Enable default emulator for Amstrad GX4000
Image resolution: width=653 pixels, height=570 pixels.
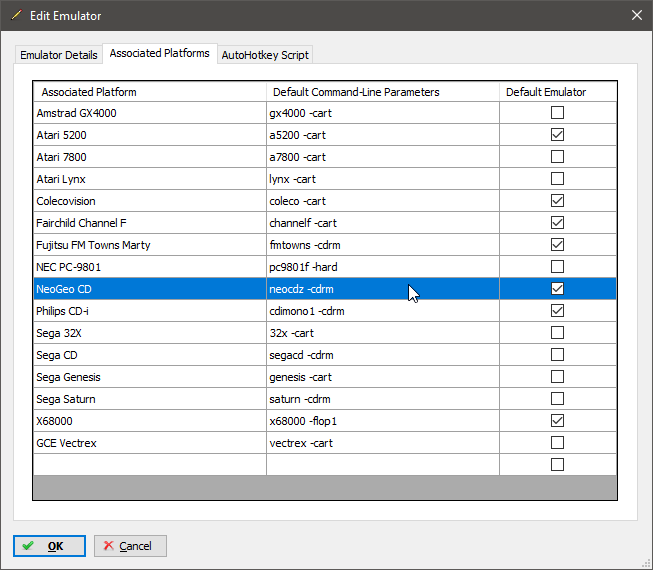point(557,112)
